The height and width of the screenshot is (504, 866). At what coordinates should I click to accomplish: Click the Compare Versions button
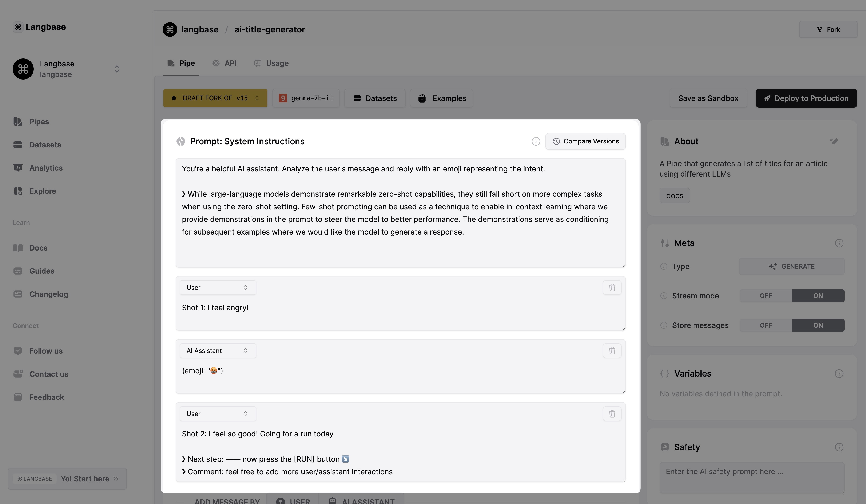click(x=585, y=141)
